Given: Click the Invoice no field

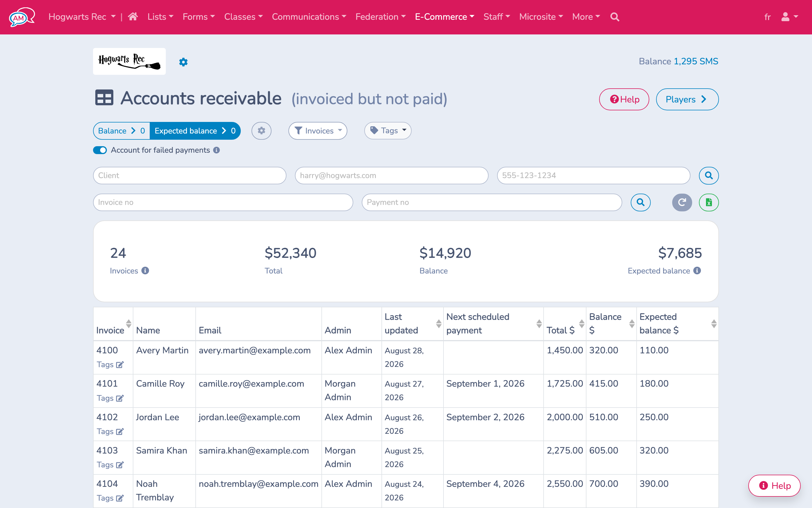Looking at the screenshot, I should [x=223, y=202].
